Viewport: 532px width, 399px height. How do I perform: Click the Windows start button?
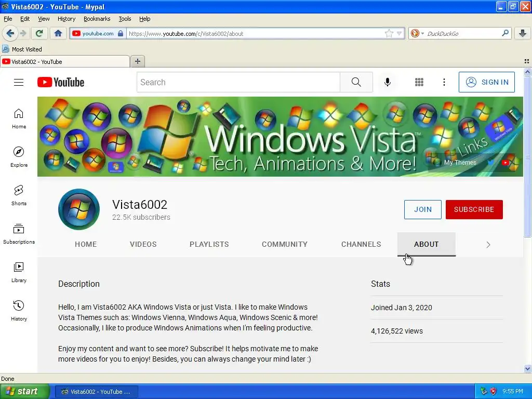click(24, 392)
